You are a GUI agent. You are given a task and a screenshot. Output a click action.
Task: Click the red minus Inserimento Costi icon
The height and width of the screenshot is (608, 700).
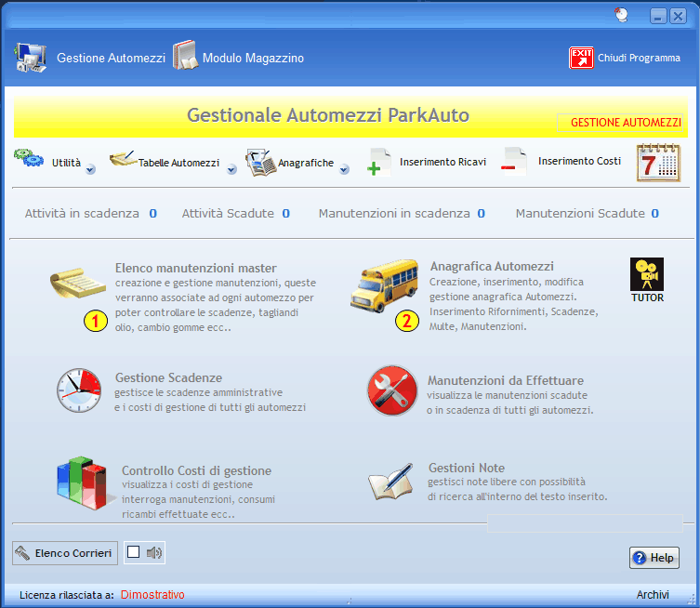(513, 162)
